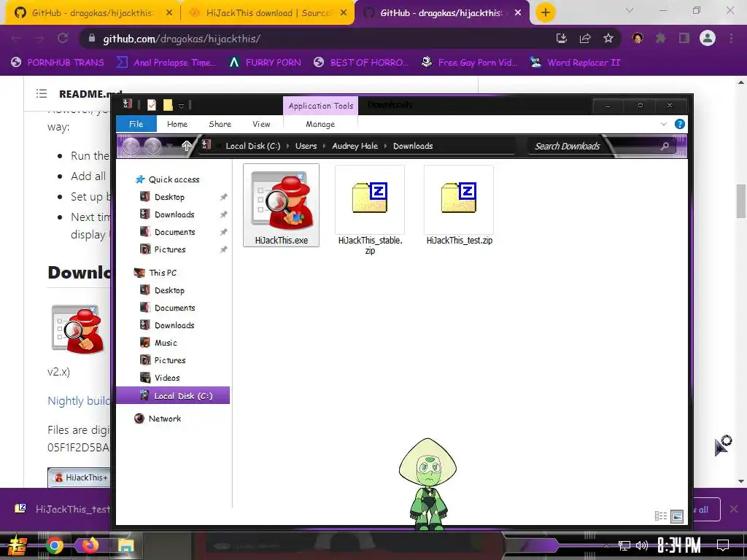This screenshot has height=560, width=747.
Task: Open the network icon in system tray
Action: [x=624, y=545]
